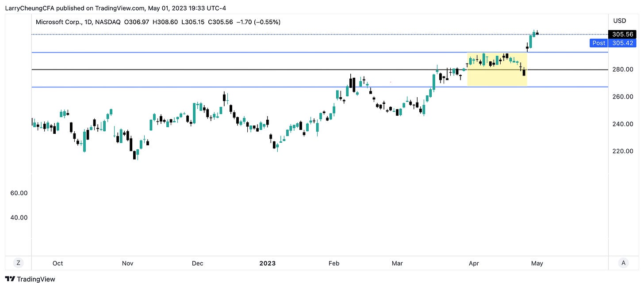644x288 pixels.
Task: Click the USD currency label
Action: 619,21
